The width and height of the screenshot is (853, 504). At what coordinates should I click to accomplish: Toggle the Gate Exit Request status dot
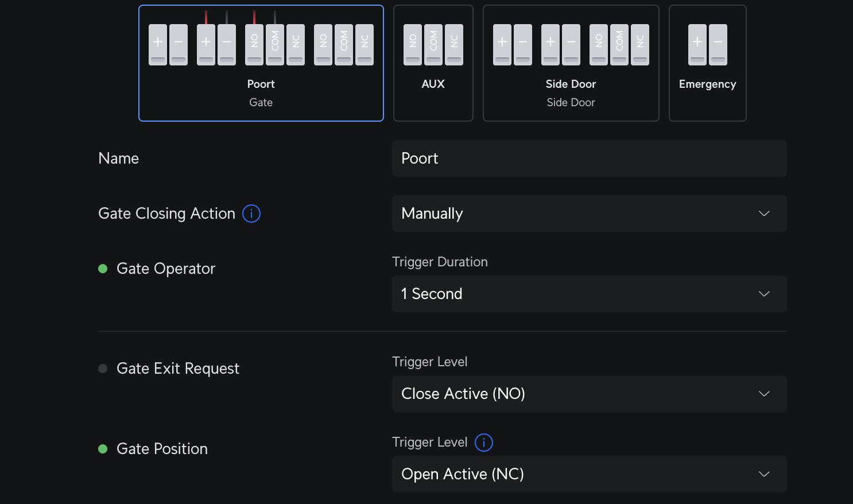pos(103,369)
